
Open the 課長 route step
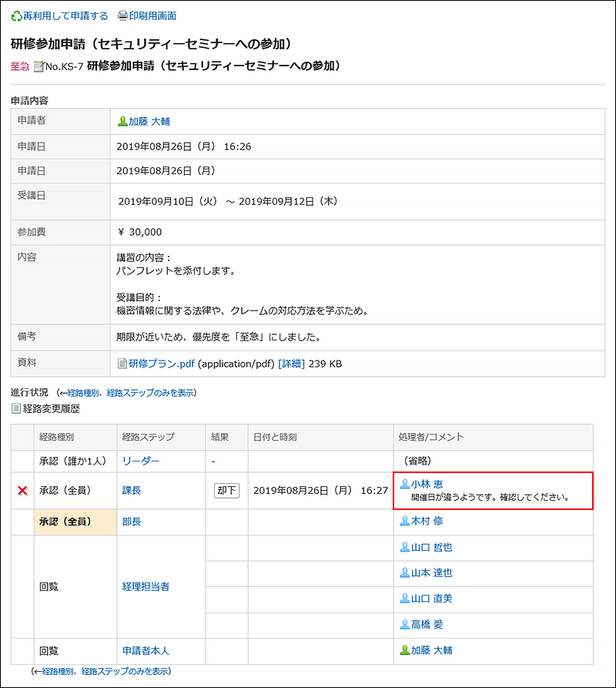[132, 491]
